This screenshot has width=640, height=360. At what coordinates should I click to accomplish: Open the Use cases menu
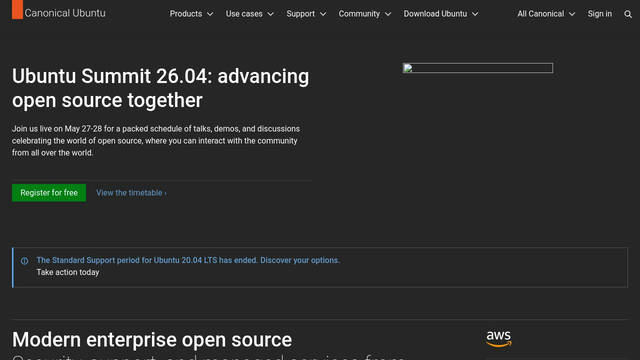tap(249, 14)
